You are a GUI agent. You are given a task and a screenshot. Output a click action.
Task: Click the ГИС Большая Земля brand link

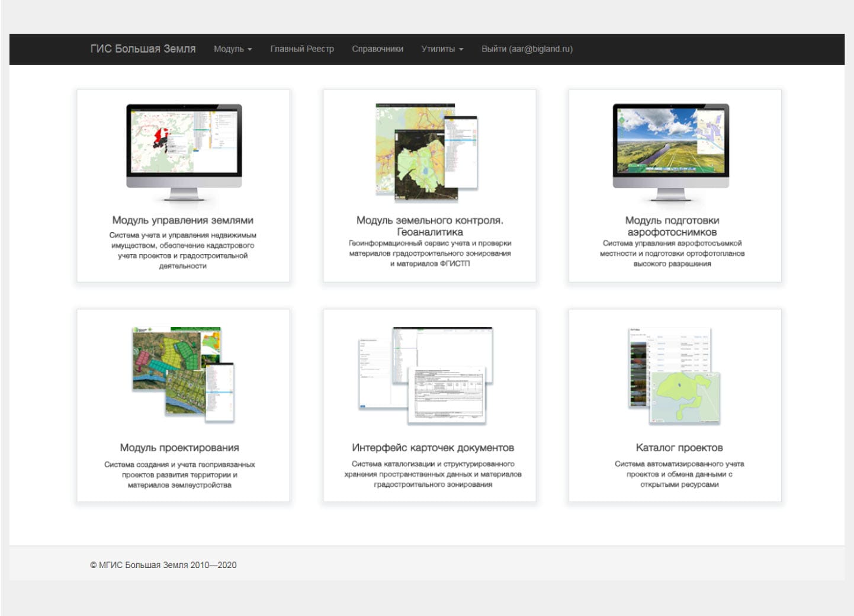tap(143, 49)
